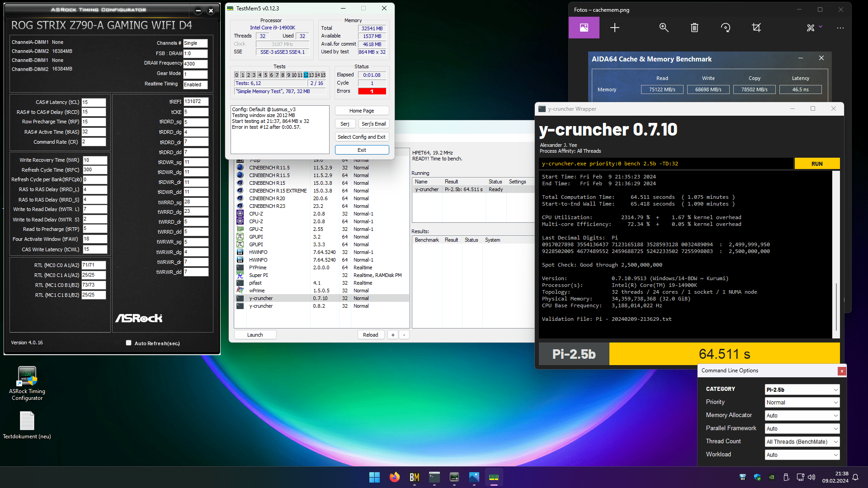Expand the Memory Allocator dropdown
This screenshot has height=488, width=868.
802,416
